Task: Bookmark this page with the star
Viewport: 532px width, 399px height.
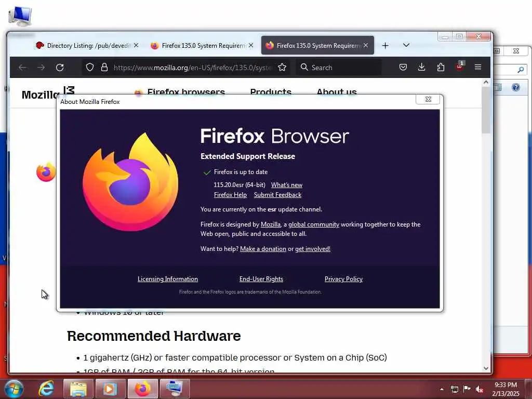Action: pos(282,67)
